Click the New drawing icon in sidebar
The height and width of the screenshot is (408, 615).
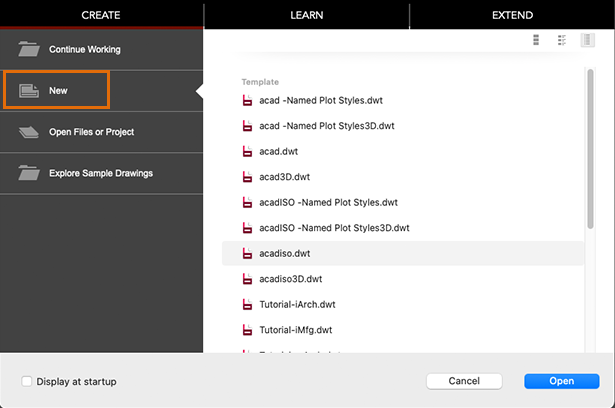pos(29,91)
